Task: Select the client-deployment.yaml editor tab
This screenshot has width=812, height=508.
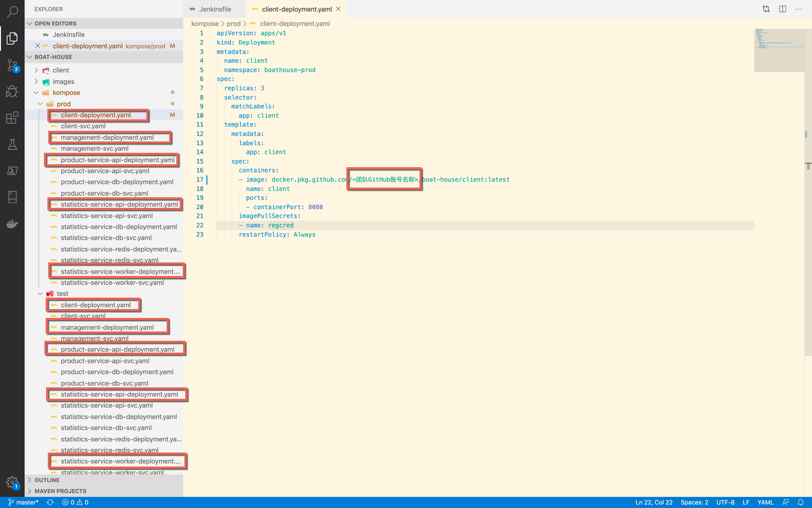Action: [x=296, y=9]
